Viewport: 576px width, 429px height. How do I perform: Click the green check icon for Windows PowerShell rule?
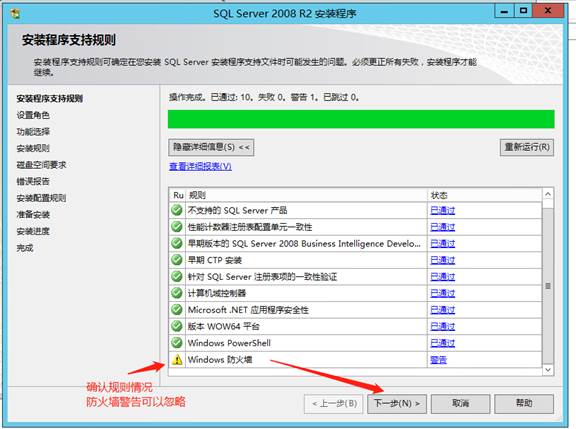177,343
